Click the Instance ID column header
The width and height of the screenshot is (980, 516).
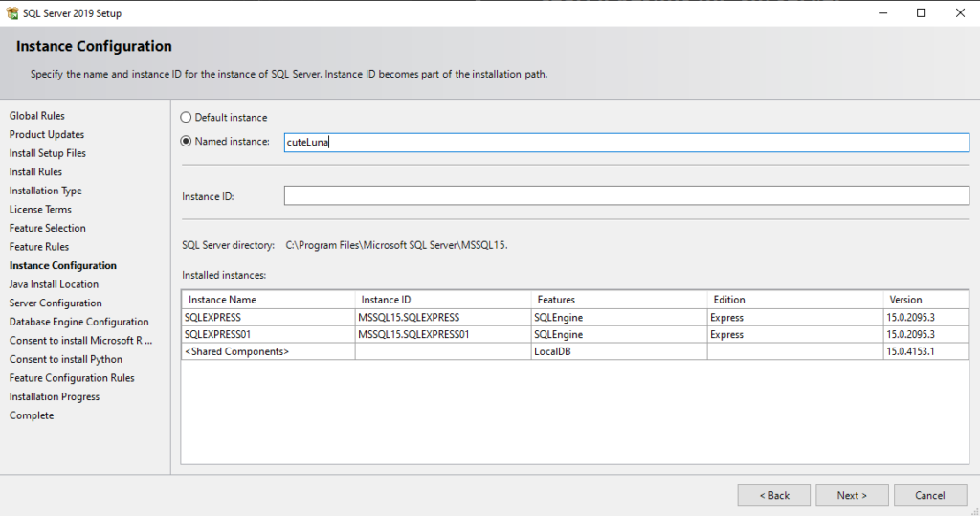[442, 300]
